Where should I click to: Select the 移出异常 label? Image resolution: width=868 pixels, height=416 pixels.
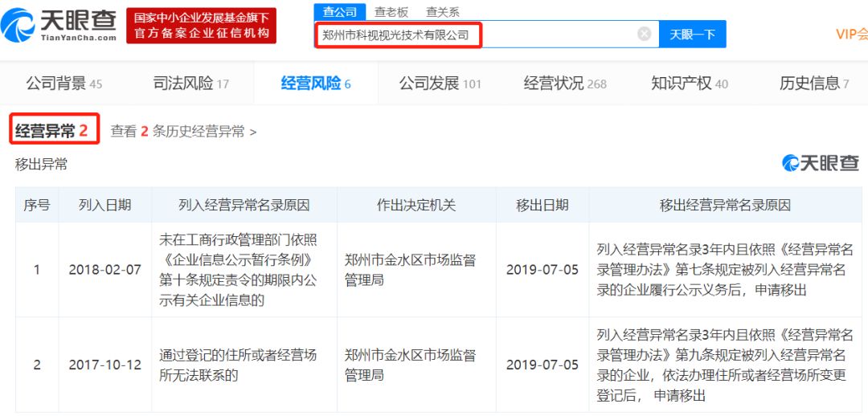coord(41,164)
